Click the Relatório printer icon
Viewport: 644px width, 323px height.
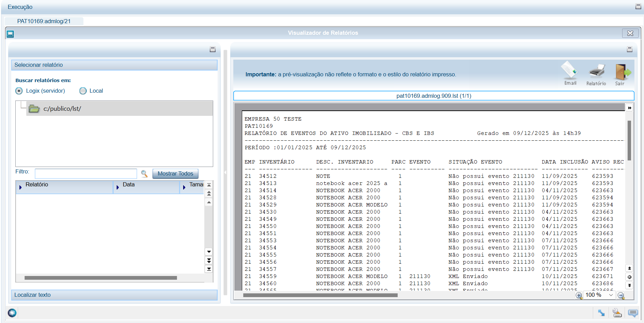[596, 74]
